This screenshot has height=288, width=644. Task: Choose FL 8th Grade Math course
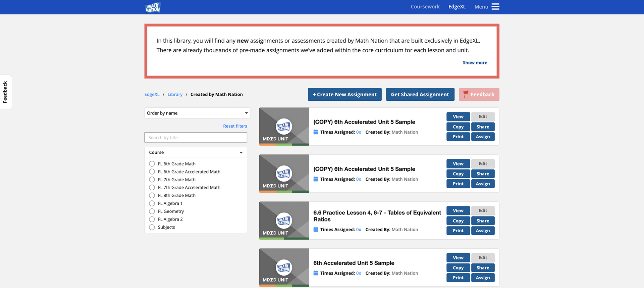tap(152, 195)
